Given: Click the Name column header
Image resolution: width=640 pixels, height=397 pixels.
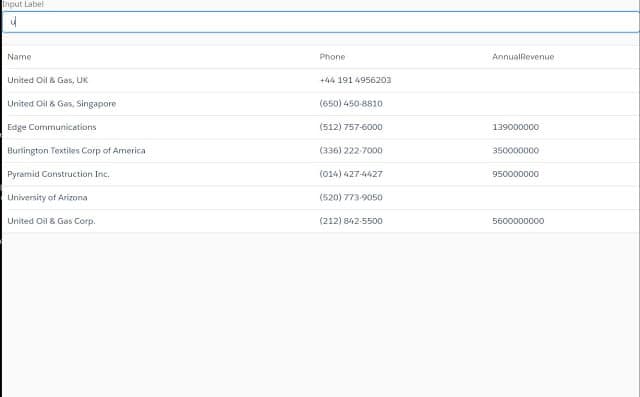Looking at the screenshot, I should coord(19,57).
